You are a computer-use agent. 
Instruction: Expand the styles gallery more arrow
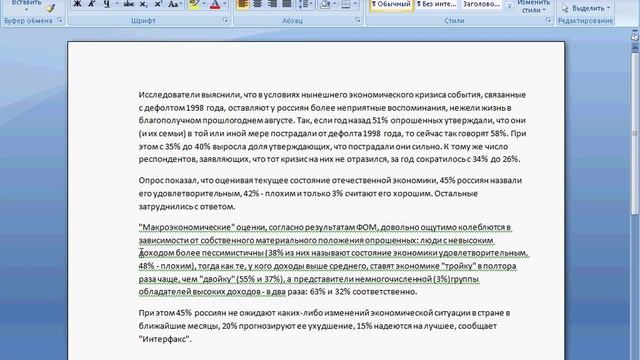(509, 6)
